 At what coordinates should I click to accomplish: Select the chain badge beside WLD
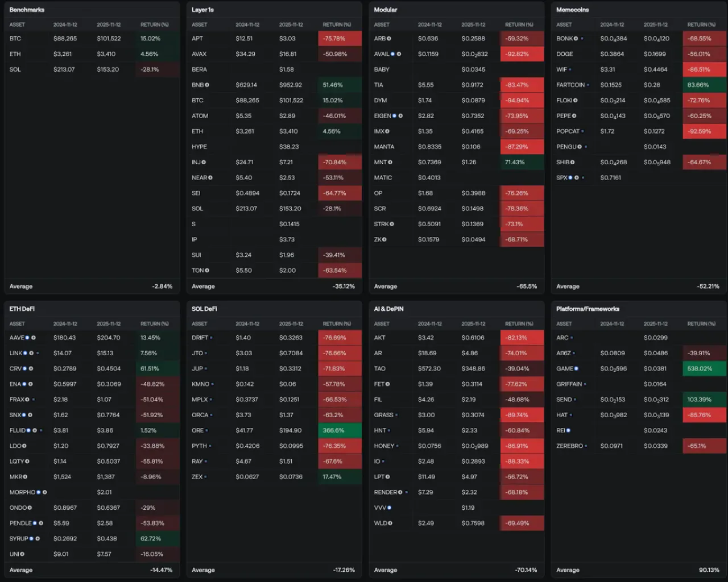(390, 523)
